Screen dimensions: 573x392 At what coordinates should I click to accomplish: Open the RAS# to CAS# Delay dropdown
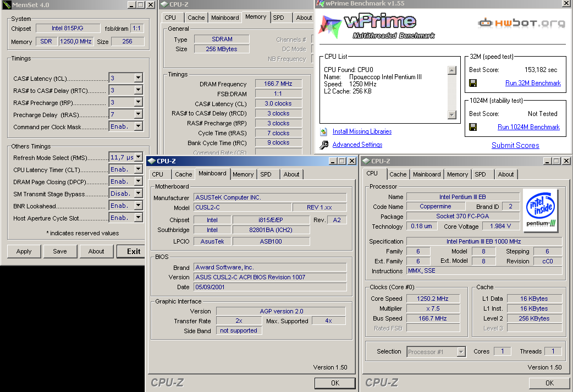(x=138, y=90)
